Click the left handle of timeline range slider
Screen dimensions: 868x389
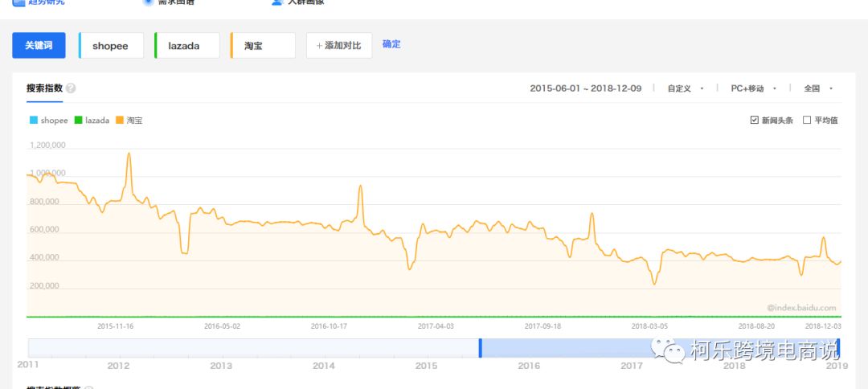click(481, 348)
